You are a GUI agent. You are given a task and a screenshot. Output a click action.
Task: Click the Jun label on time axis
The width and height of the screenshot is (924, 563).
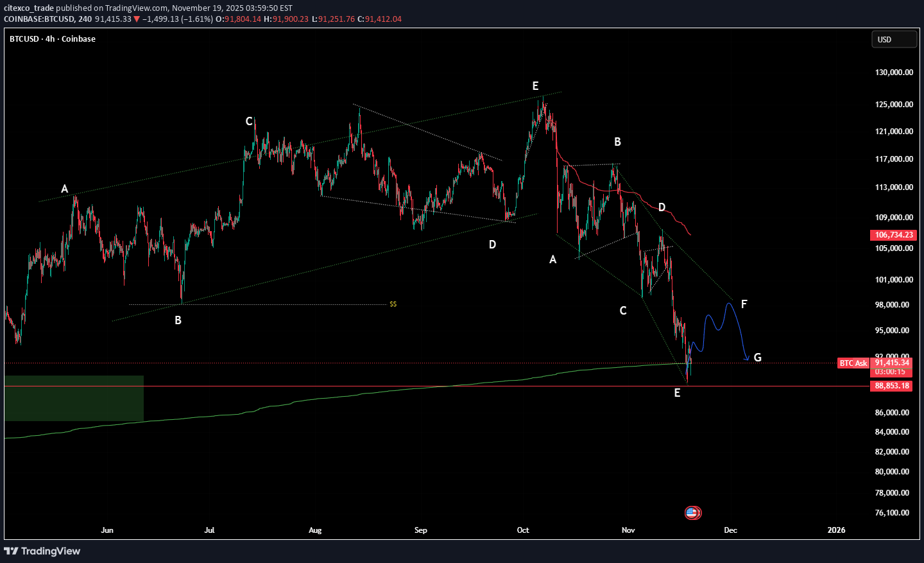click(x=107, y=530)
